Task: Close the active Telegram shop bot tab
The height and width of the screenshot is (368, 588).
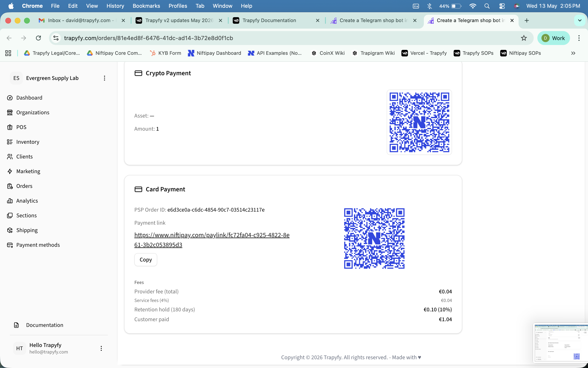Action: (x=512, y=20)
